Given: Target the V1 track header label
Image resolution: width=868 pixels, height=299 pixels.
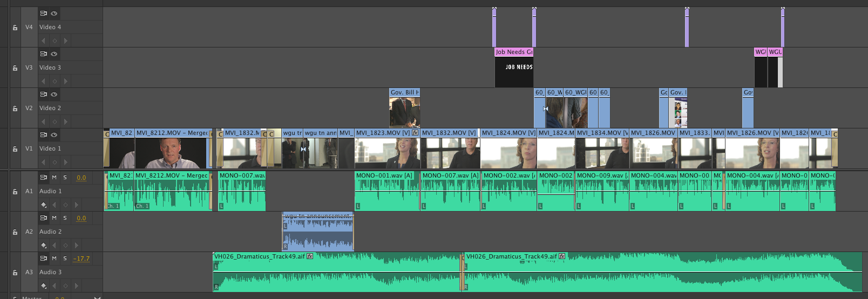Looking at the screenshot, I should click(x=29, y=148).
